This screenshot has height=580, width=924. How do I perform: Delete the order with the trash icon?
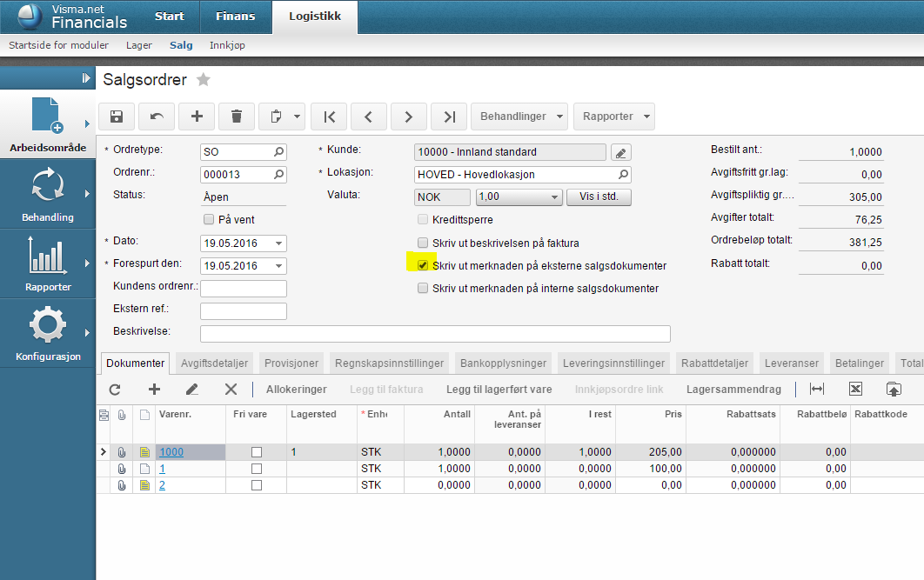[236, 117]
